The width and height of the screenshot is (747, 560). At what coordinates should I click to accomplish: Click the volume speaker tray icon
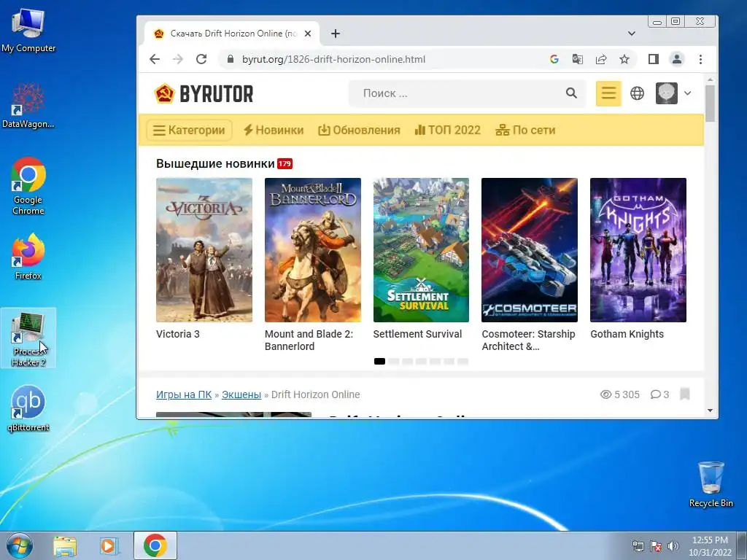tap(673, 545)
